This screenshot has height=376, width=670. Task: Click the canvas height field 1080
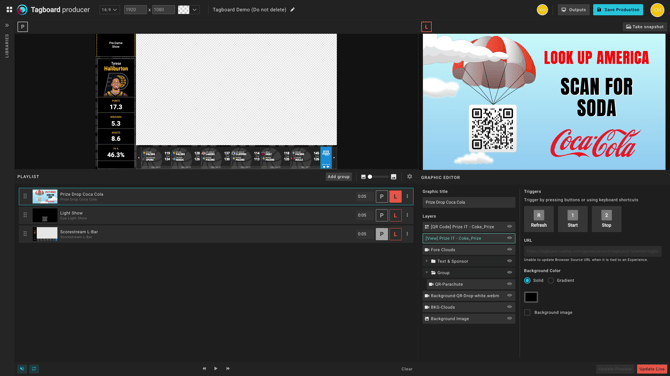click(x=163, y=9)
